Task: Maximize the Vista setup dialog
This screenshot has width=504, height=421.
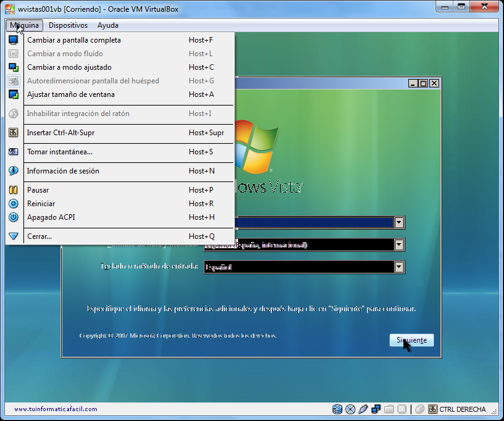Action: click(423, 83)
